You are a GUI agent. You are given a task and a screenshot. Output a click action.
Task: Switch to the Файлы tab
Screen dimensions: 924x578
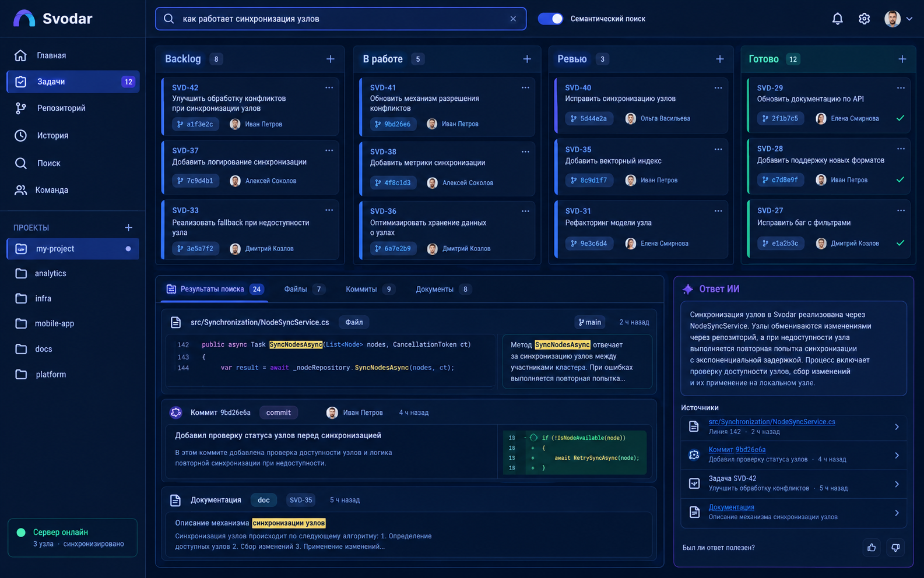tap(304, 289)
